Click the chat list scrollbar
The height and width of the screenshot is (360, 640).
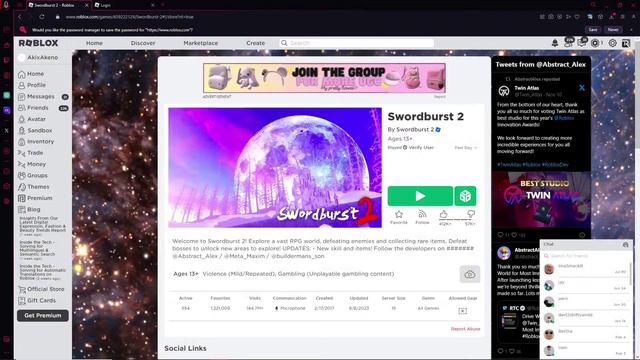(631, 274)
